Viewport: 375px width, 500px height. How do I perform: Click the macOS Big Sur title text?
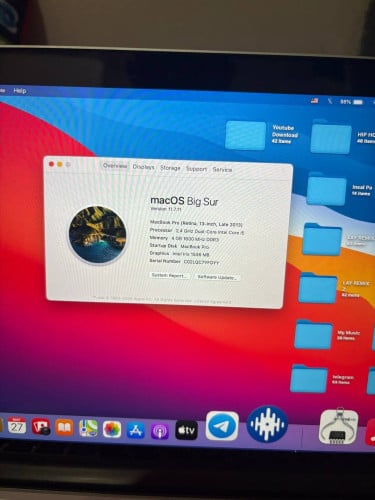(184, 201)
